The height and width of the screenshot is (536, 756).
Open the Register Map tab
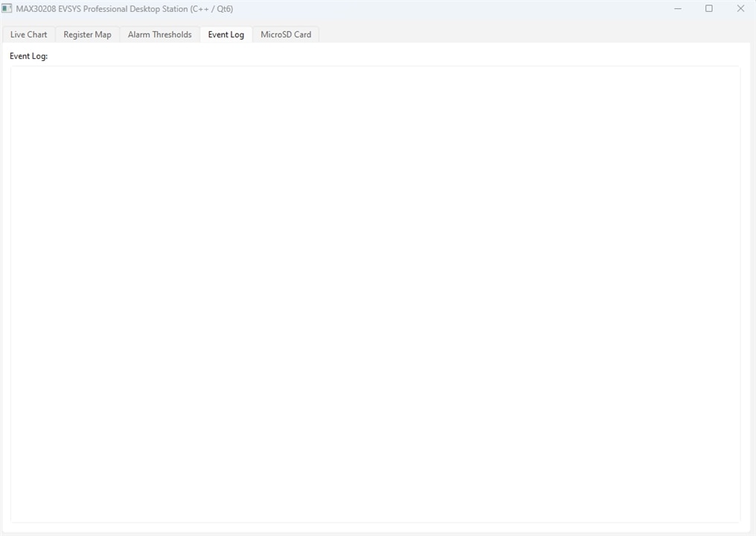click(87, 35)
